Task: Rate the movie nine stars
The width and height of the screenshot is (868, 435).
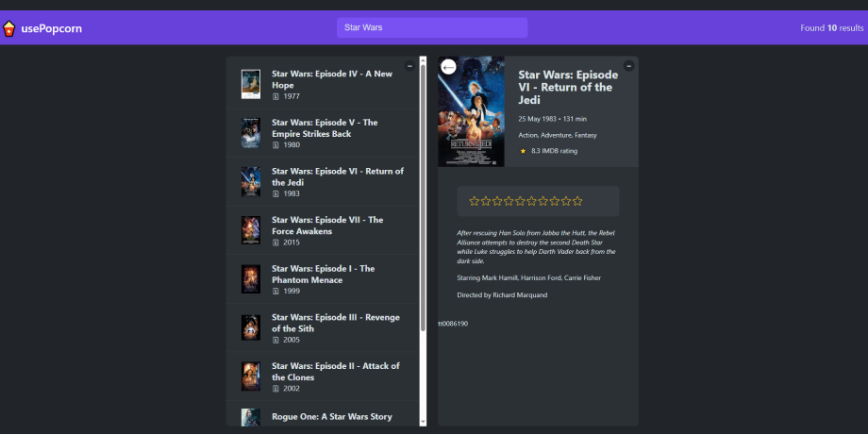Action: [x=566, y=201]
